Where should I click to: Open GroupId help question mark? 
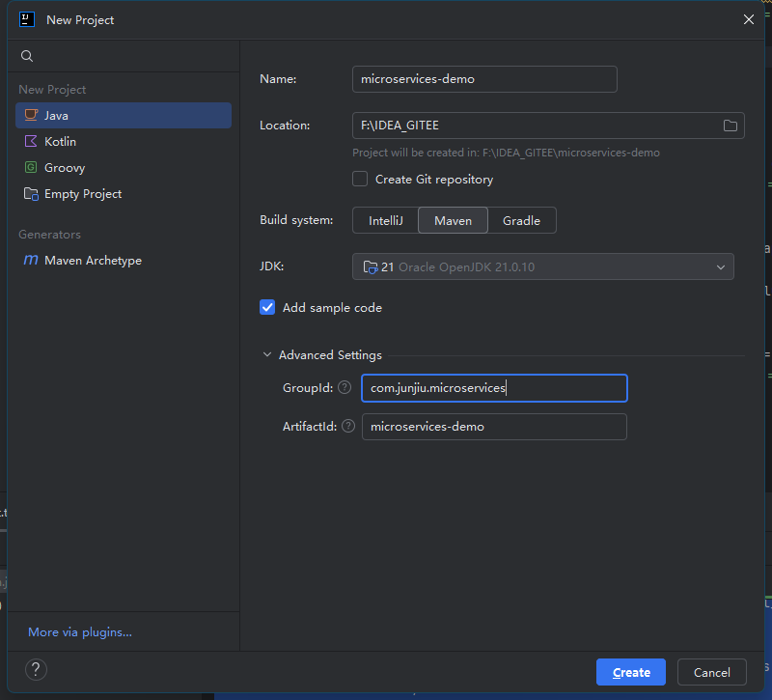(x=345, y=388)
